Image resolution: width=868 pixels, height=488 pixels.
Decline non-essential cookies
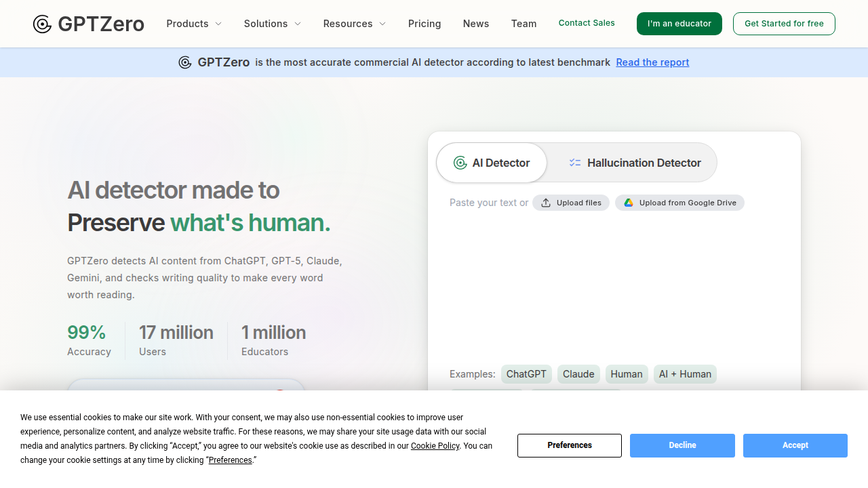tap(682, 445)
